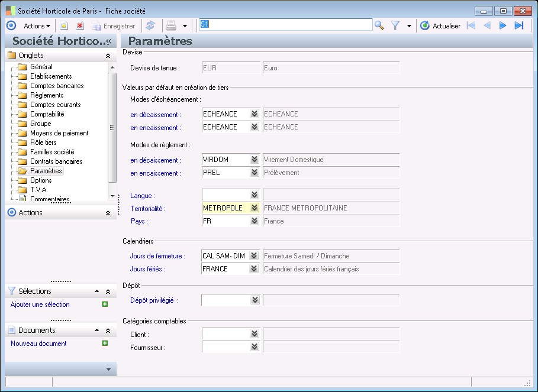Image resolution: width=538 pixels, height=392 pixels.
Task: Open the Jours fériés dropdown
Action: [x=254, y=269]
